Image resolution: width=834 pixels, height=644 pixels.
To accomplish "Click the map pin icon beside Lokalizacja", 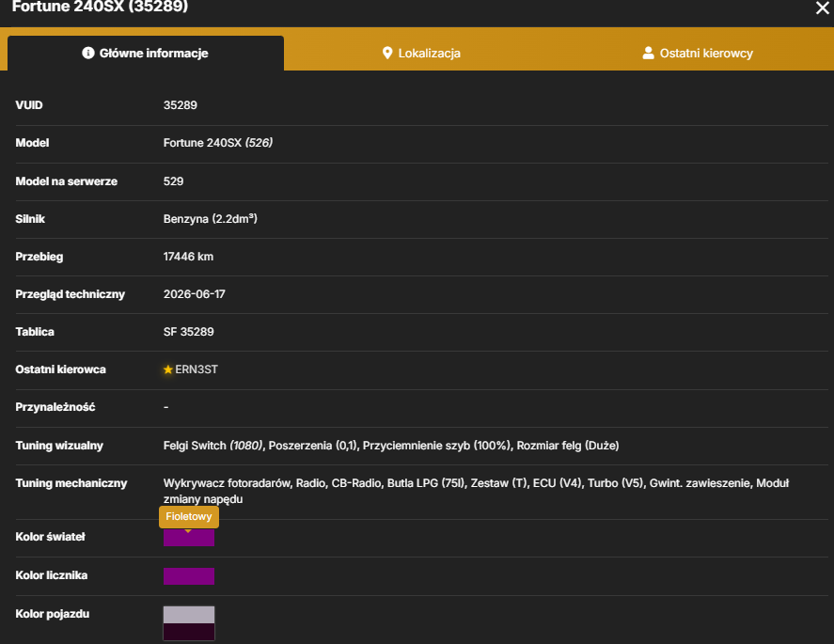I will coord(387,54).
